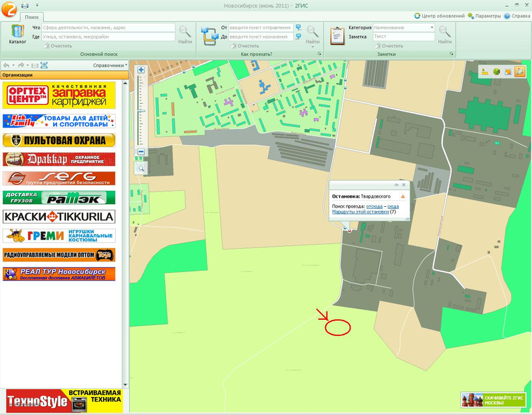Open the Раттэк cargo delivery banner
The width and height of the screenshot is (532, 415).
(59, 198)
